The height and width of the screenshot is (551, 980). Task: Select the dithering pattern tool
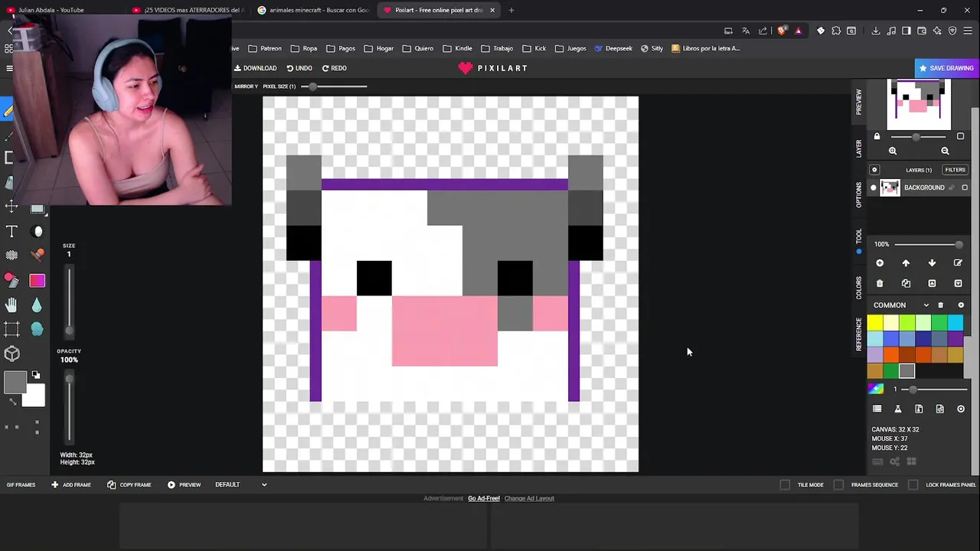(x=11, y=256)
